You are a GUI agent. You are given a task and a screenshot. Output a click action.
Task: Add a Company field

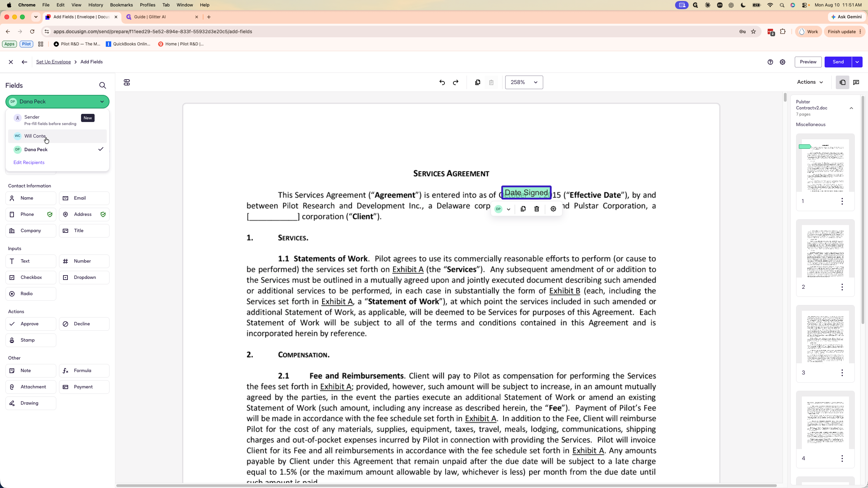pyautogui.click(x=31, y=231)
